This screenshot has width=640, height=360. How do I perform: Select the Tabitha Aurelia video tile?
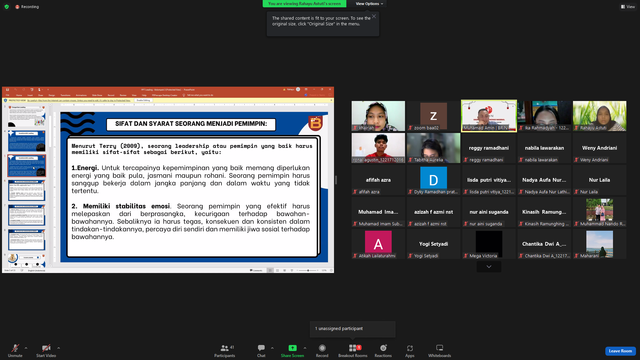coord(433,148)
